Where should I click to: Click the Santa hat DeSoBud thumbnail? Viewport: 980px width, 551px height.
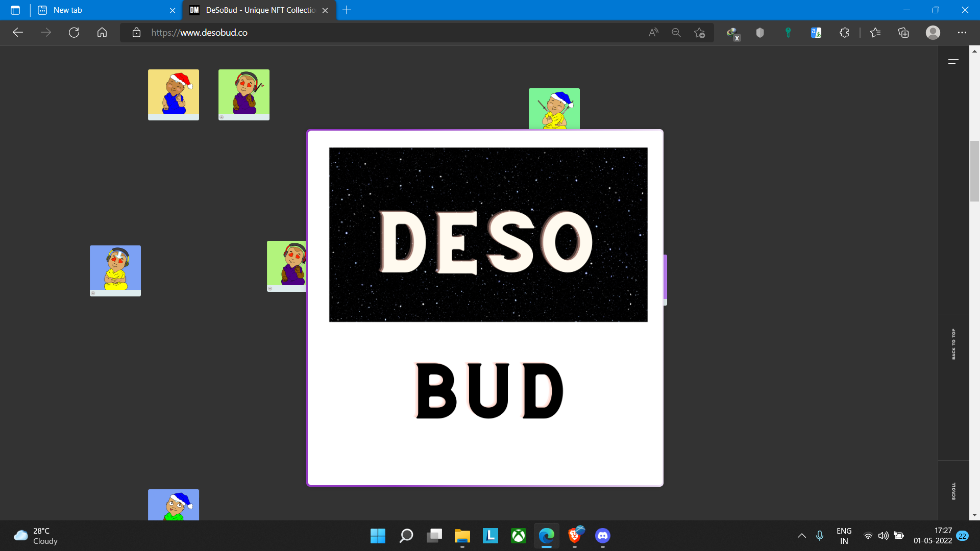pyautogui.click(x=174, y=94)
